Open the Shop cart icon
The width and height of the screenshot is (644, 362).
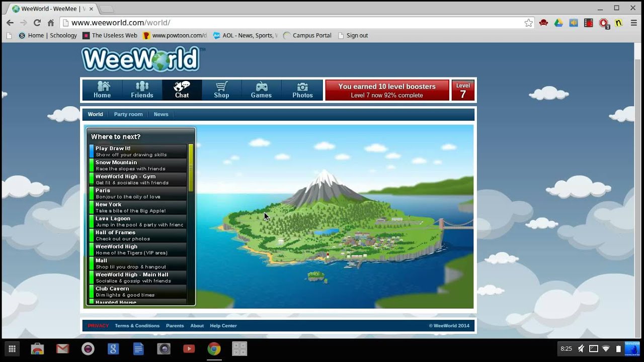pos(221,90)
